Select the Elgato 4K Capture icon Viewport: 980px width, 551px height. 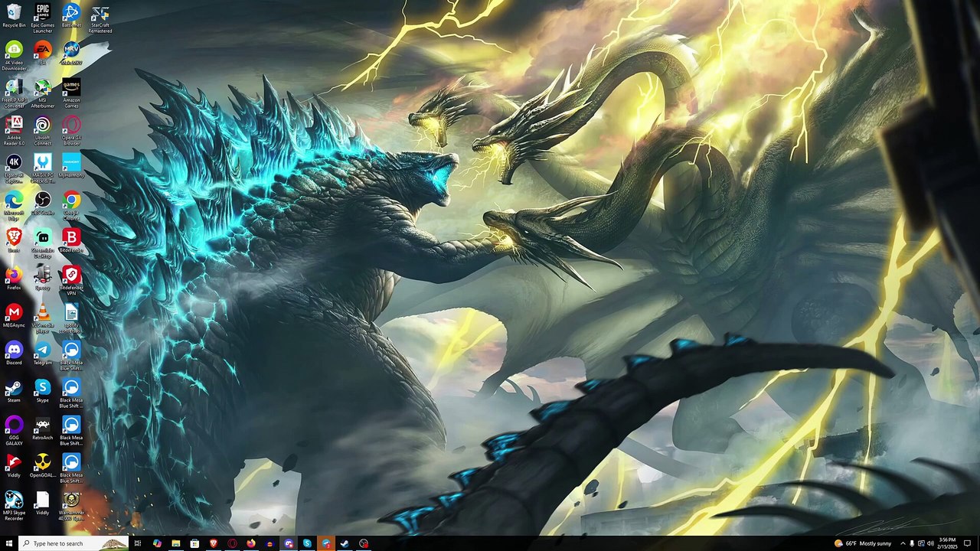(14, 168)
